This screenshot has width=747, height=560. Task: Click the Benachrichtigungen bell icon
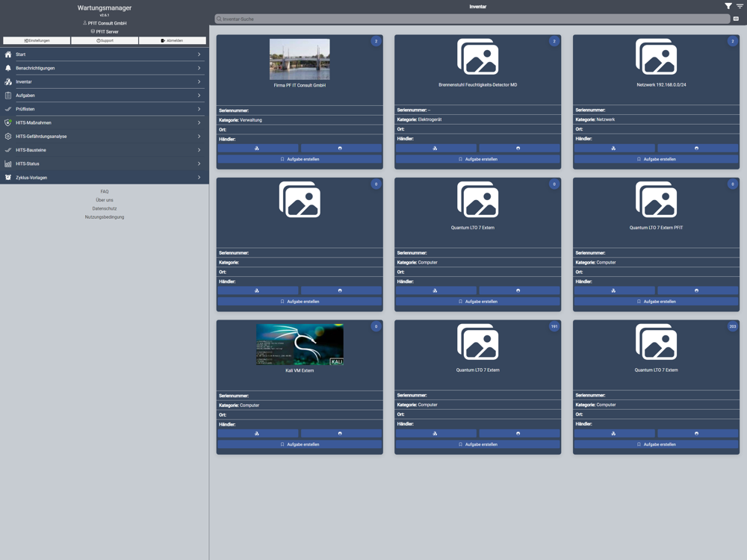(8, 68)
